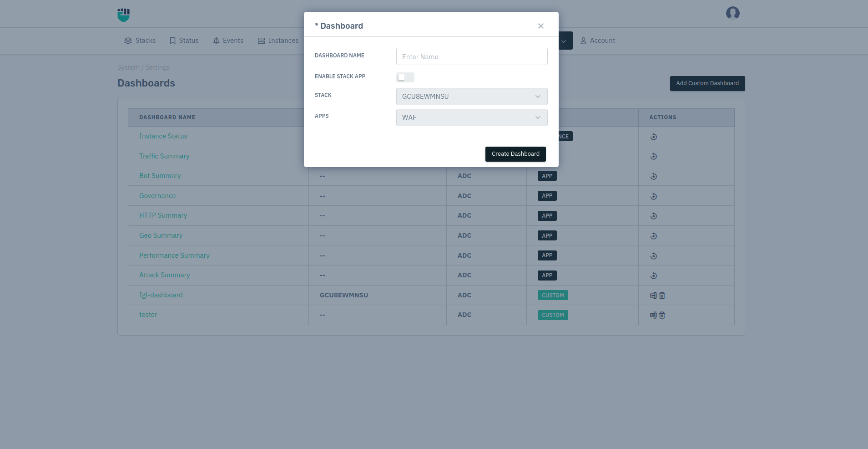Click the clone icon for tester
This screenshot has height=449, width=868.
[653, 315]
